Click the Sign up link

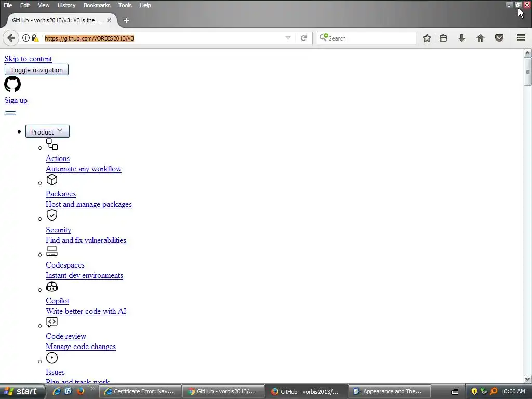(x=16, y=100)
